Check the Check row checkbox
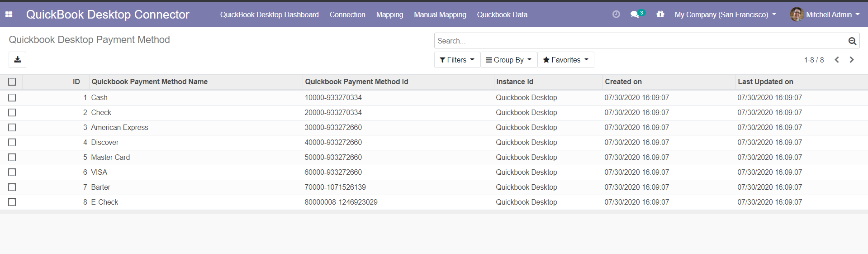This screenshot has width=868, height=254. click(12, 113)
